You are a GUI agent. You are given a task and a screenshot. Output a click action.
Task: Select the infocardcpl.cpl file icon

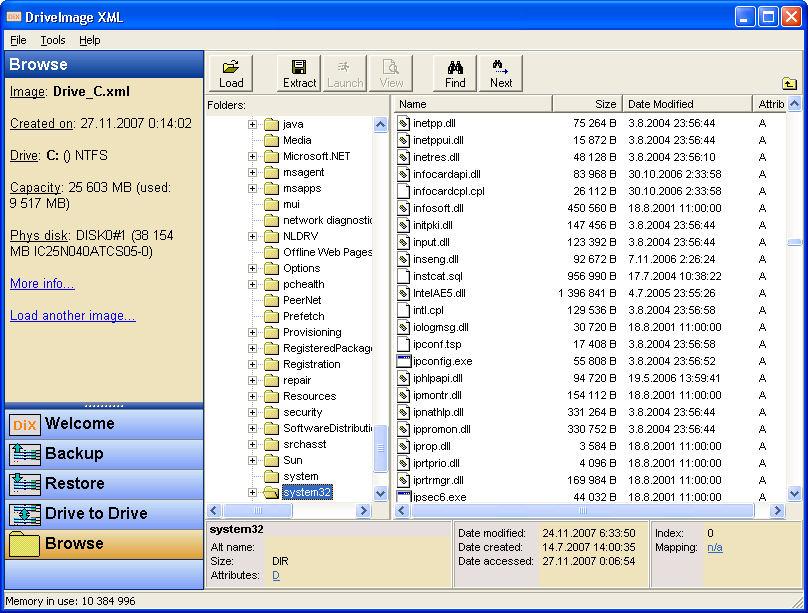point(403,191)
